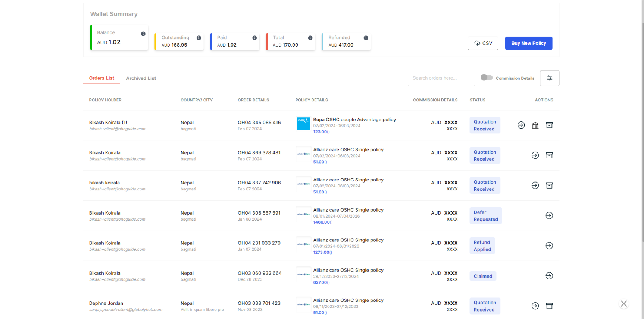Dismiss using the round X button
The width and height of the screenshot is (644, 319).
[624, 304]
